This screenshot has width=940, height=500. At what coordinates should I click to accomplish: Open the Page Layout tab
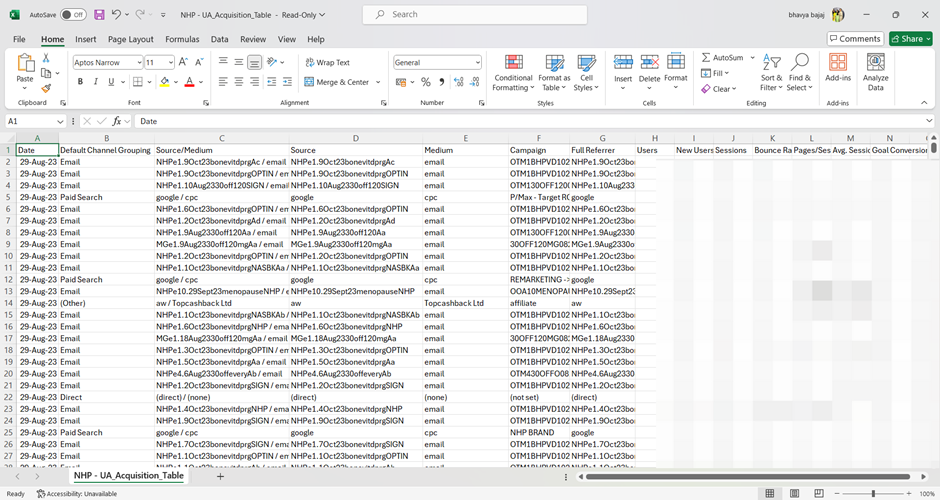[x=131, y=39]
